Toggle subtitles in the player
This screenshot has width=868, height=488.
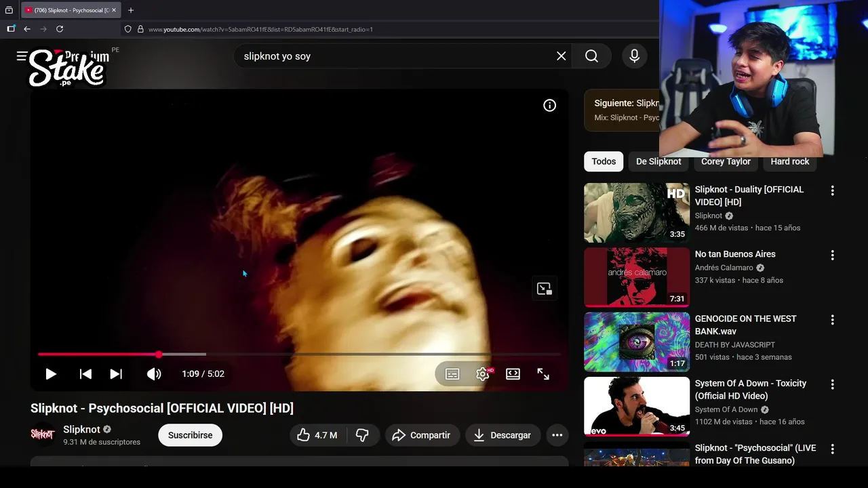[x=452, y=374]
